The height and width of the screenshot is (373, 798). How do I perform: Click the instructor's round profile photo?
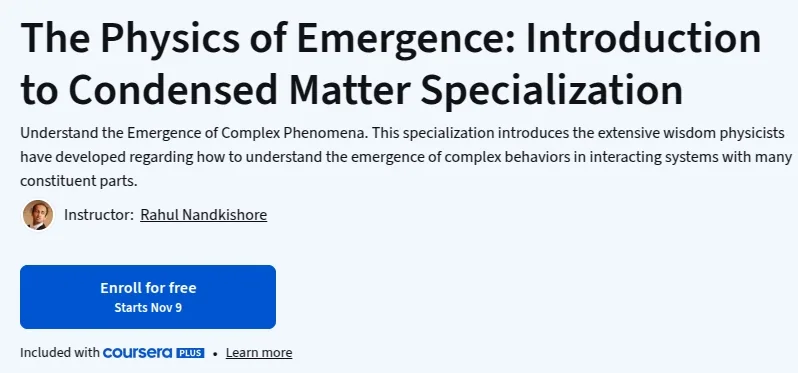(x=38, y=215)
